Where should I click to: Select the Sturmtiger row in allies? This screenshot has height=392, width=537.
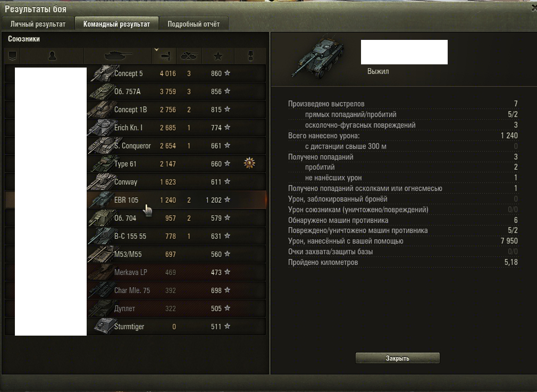(x=135, y=327)
